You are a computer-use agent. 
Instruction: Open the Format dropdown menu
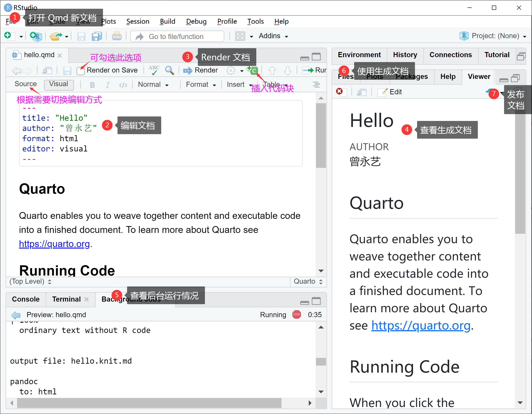coord(201,84)
